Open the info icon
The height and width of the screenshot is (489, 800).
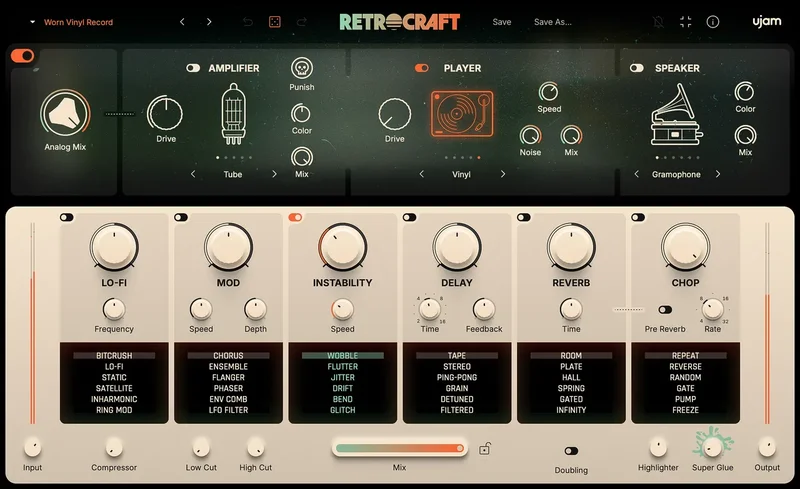(x=713, y=22)
